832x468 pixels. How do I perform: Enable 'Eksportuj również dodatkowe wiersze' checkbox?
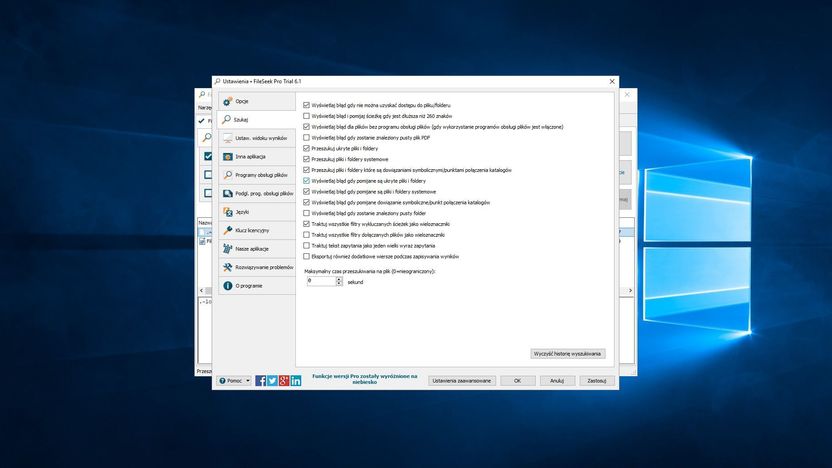[x=306, y=256]
